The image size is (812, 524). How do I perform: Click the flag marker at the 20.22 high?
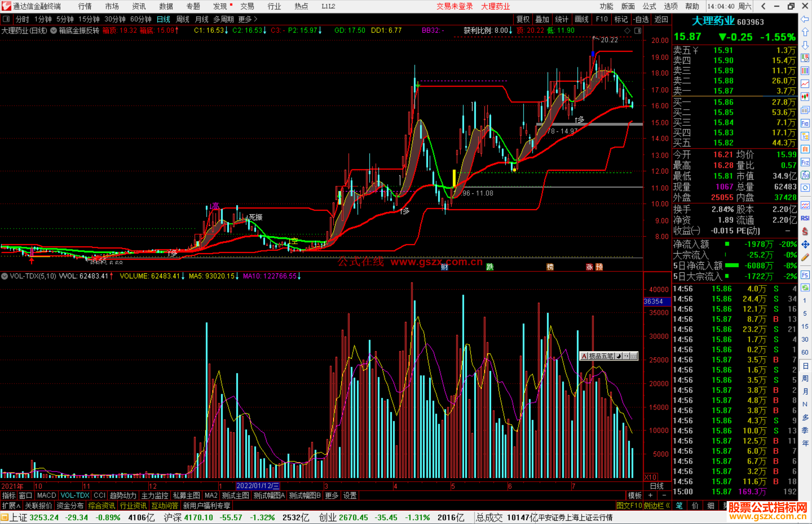tap(595, 38)
